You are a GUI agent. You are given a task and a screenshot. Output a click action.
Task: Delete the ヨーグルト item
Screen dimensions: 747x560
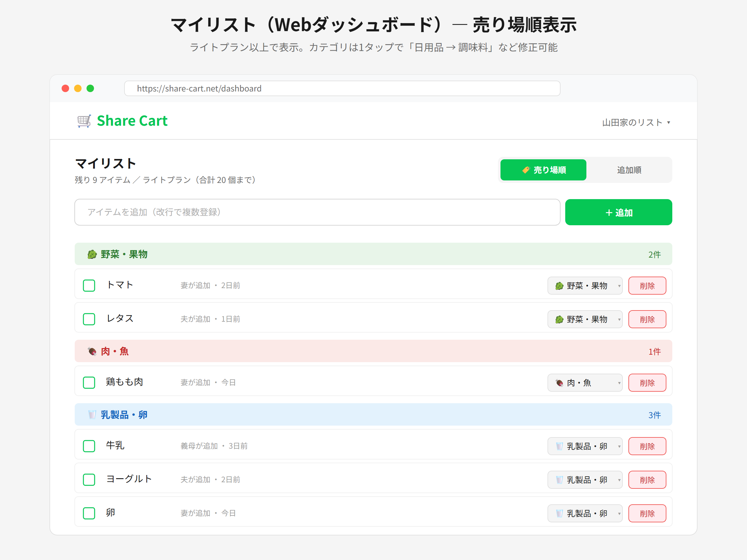(x=647, y=479)
